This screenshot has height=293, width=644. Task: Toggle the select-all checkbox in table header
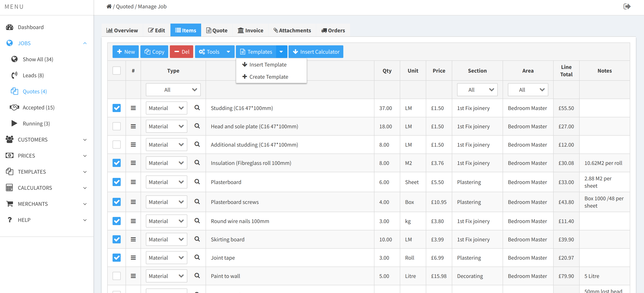[116, 71]
